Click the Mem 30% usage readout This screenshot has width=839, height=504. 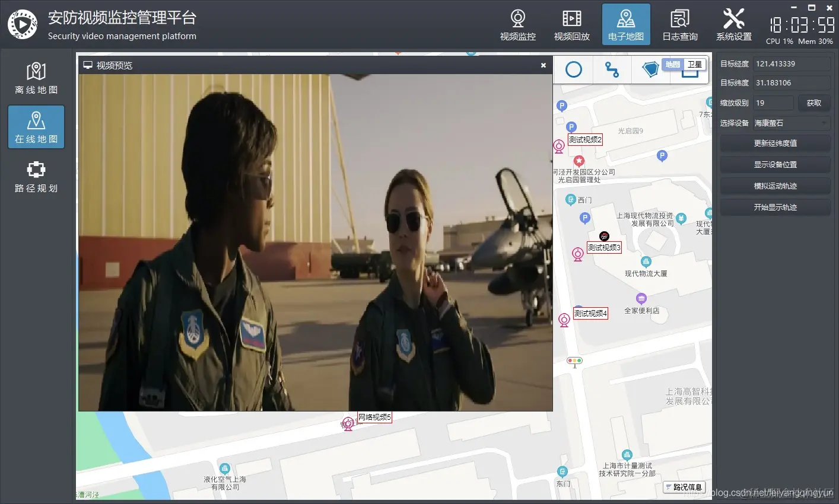click(815, 42)
